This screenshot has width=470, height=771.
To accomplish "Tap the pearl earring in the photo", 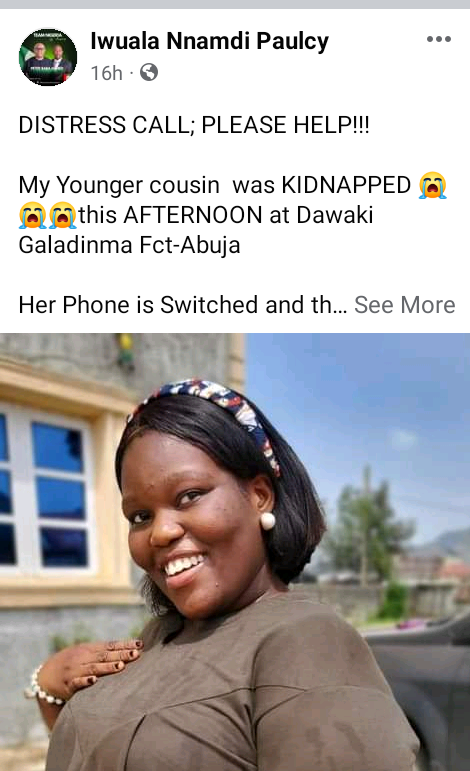I will pos(267,521).
